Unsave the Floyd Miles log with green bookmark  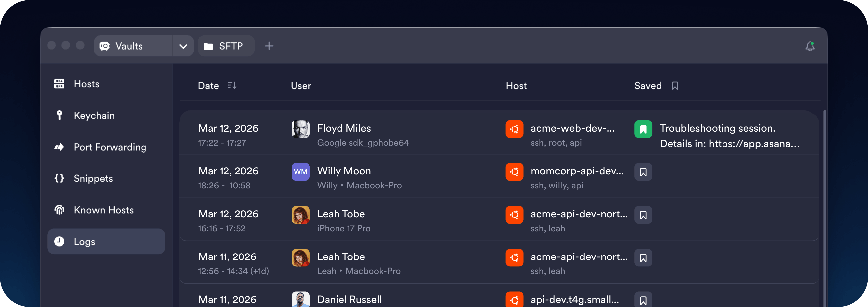tap(643, 129)
